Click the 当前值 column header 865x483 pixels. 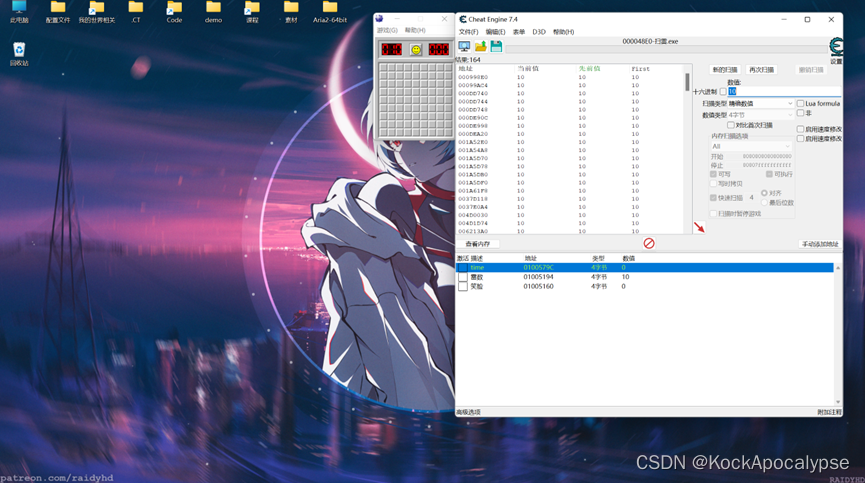pyautogui.click(x=528, y=68)
